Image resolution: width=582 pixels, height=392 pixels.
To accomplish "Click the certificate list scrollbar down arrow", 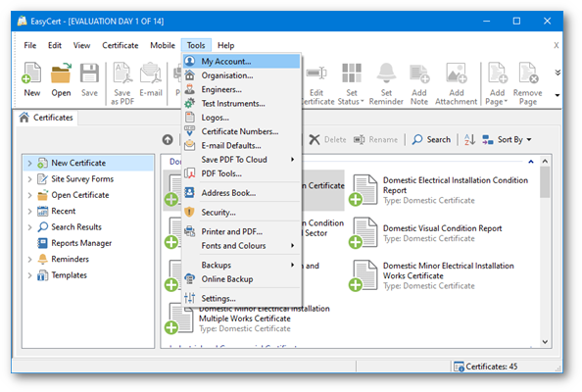I will click(x=545, y=342).
